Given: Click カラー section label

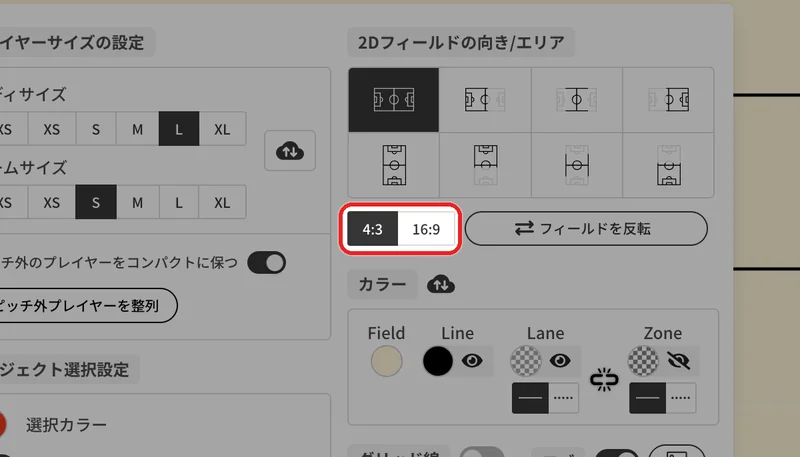Looking at the screenshot, I should pyautogui.click(x=382, y=284).
